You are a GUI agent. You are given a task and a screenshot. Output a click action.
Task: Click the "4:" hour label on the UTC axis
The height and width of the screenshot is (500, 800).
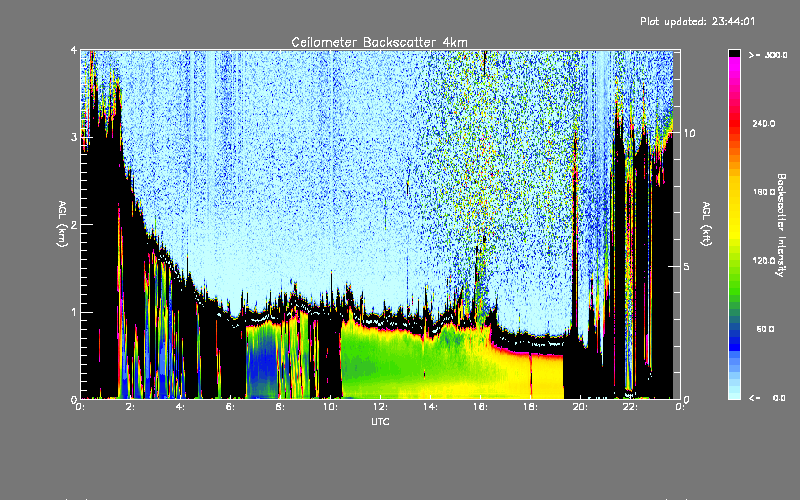(181, 407)
